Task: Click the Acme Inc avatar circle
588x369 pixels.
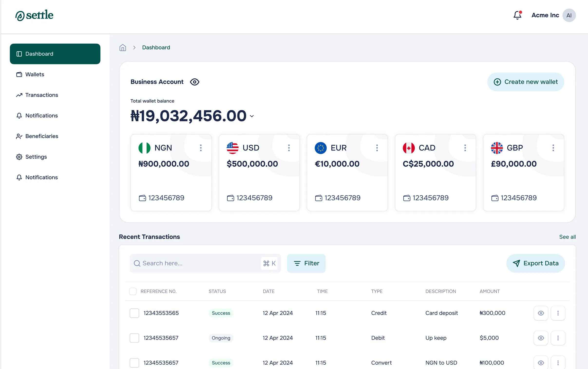Action: [569, 15]
